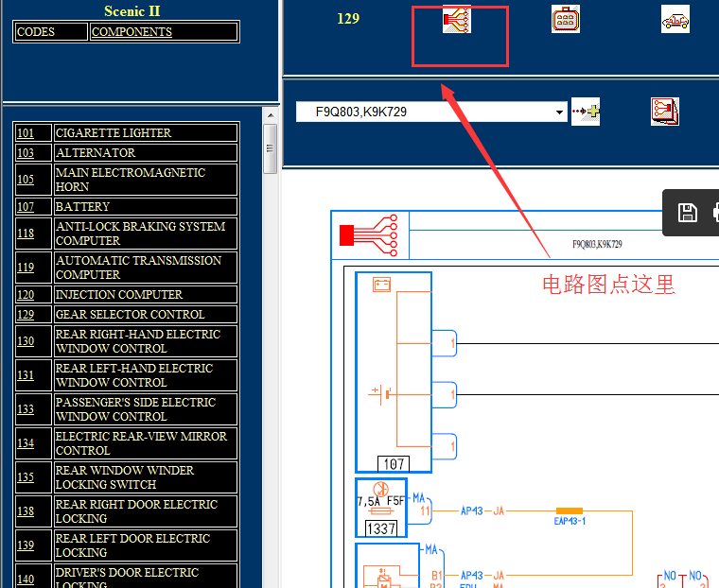Open the wiring diagram icon next to 129
The width and height of the screenshot is (719, 588).
click(x=457, y=19)
